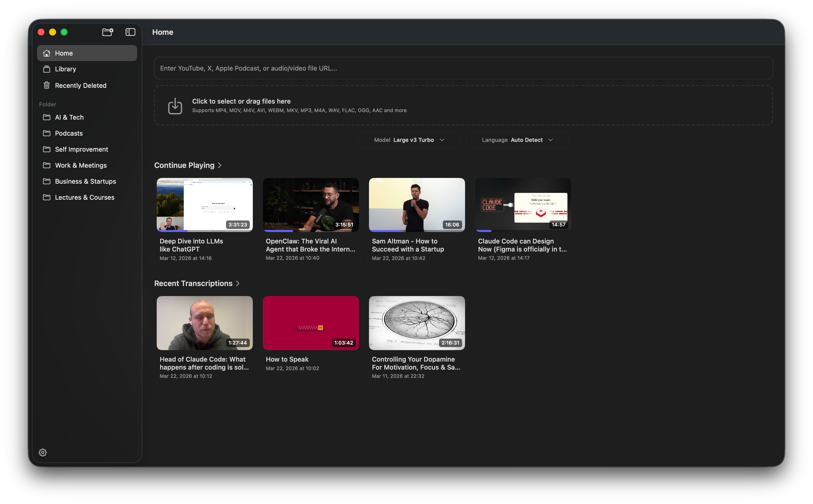Click the Business & Startups folder

coord(85,181)
